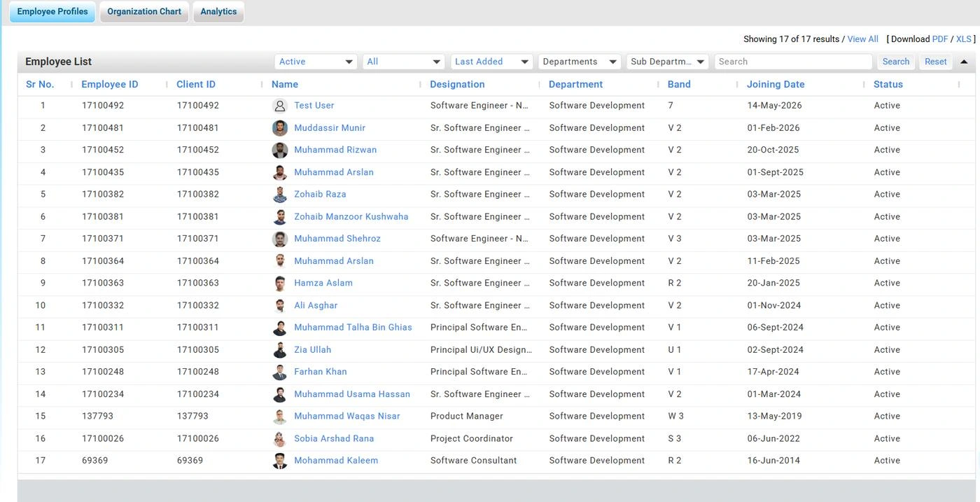This screenshot has width=980, height=502.
Task: Click joining date 14-May-2026
Action: 775,106
